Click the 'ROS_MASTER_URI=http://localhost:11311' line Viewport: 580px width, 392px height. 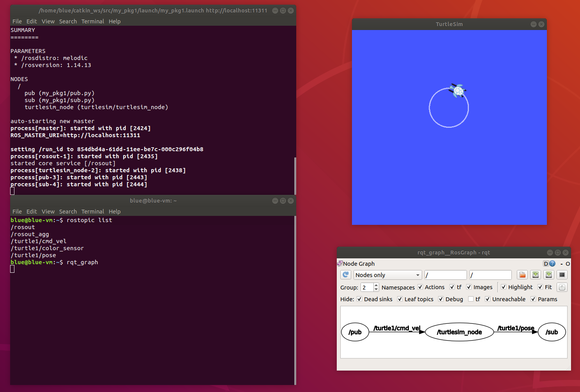point(75,135)
